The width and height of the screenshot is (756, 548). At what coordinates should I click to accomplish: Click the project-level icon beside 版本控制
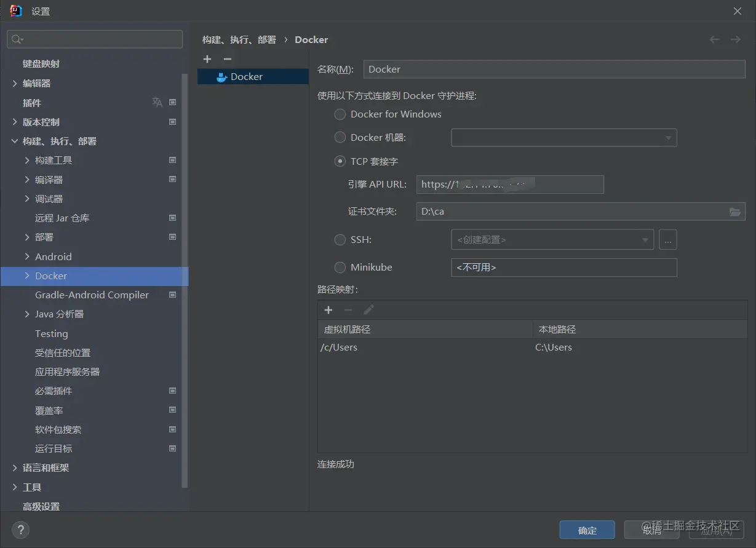pyautogui.click(x=172, y=122)
